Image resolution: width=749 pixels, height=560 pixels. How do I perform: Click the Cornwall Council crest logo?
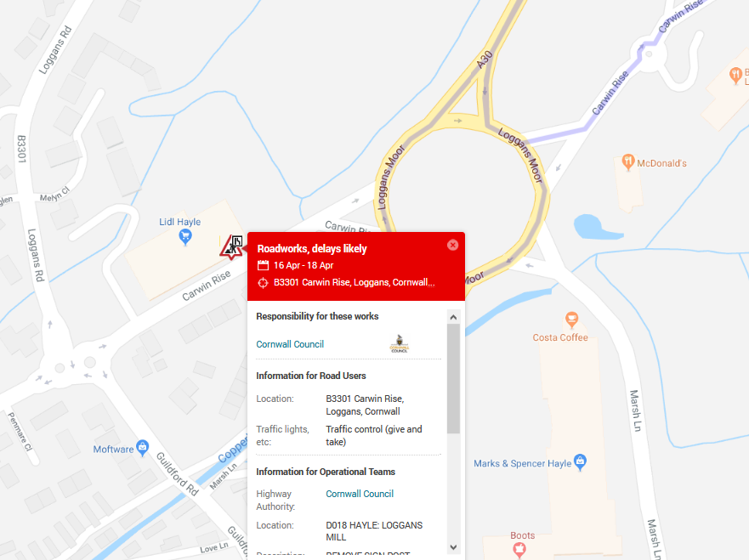[x=400, y=344]
